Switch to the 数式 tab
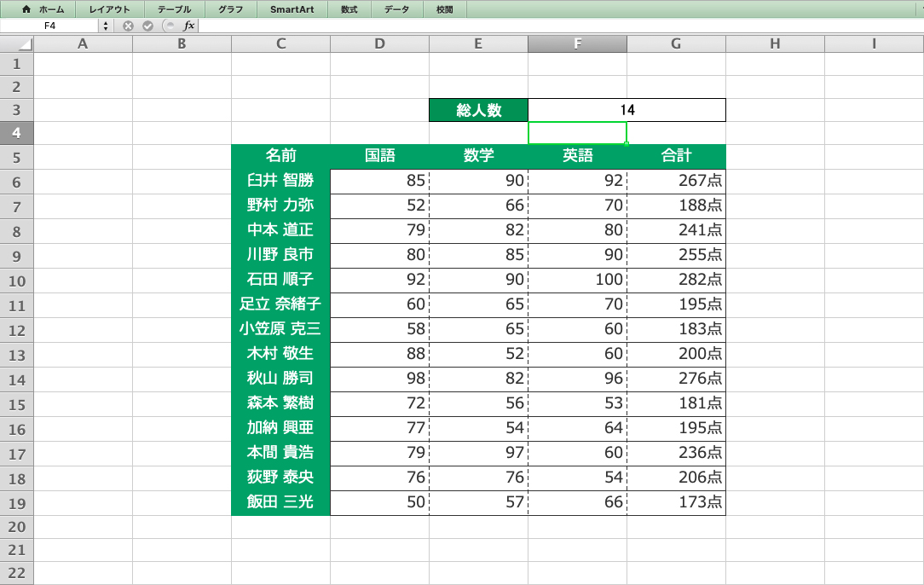The height and width of the screenshot is (585, 924). click(x=349, y=9)
